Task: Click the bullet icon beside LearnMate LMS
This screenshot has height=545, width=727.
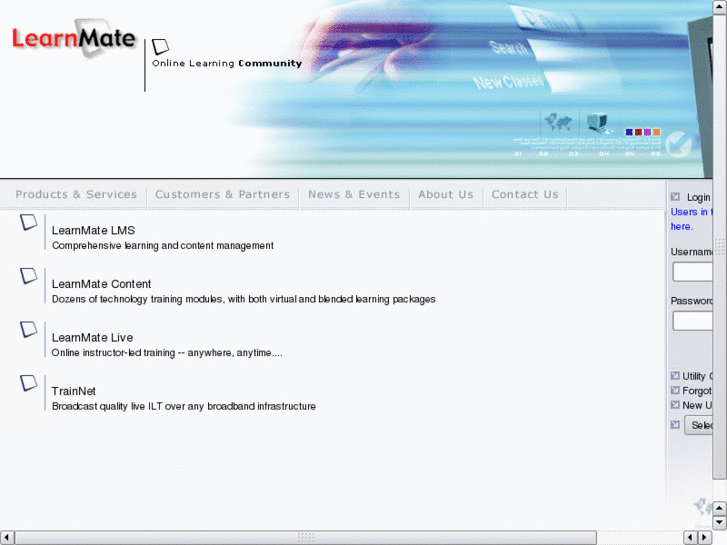Action: point(29,222)
